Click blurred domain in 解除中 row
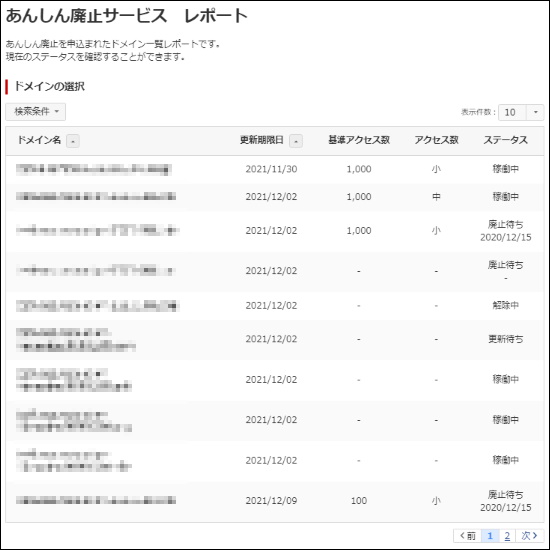 (x=98, y=306)
